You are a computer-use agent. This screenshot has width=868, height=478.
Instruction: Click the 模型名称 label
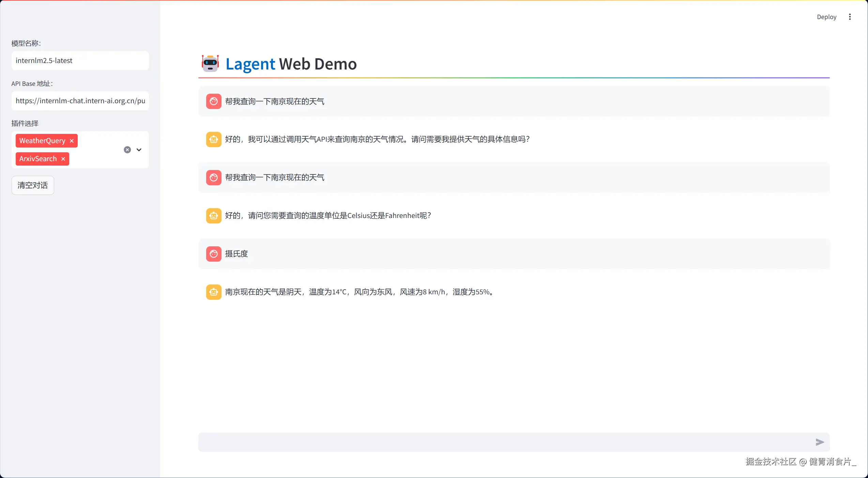[26, 43]
